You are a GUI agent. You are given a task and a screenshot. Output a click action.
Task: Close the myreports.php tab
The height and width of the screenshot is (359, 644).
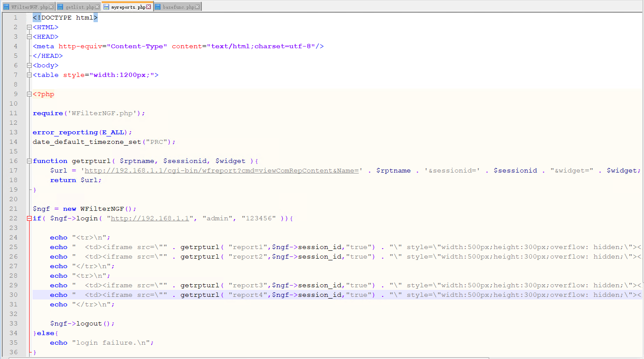coord(148,7)
